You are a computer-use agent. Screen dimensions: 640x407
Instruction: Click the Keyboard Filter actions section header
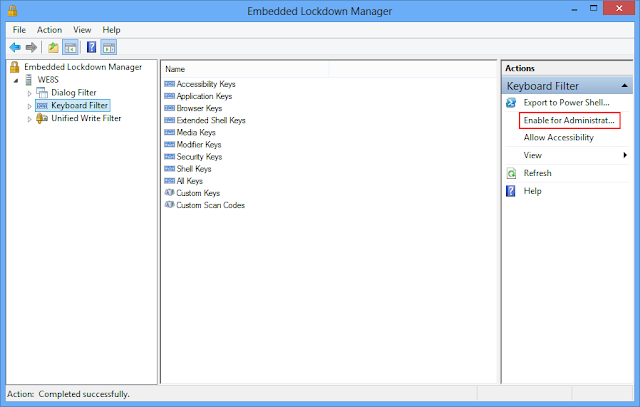click(567, 86)
